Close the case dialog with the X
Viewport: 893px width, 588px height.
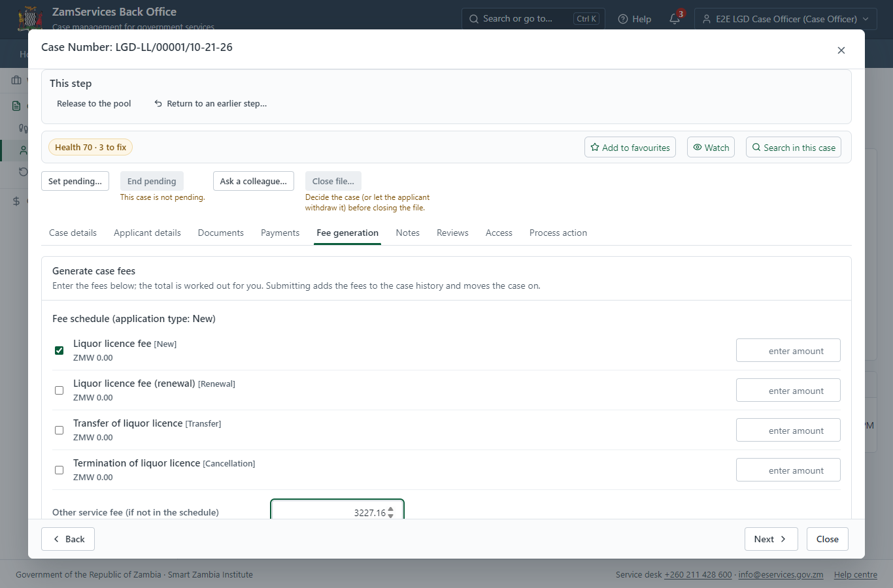[841, 50]
